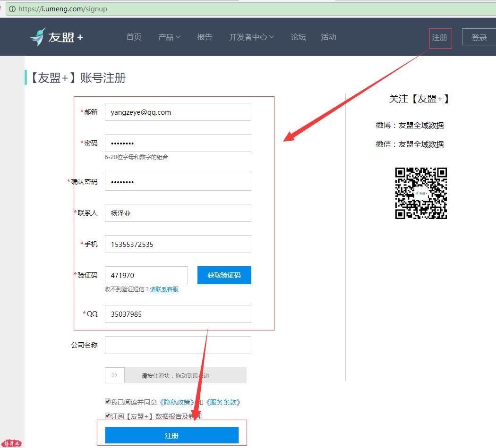Image resolution: width=496 pixels, height=448 pixels.
Task: Click the 关注【友盟+】 heading
Action: [419, 99]
